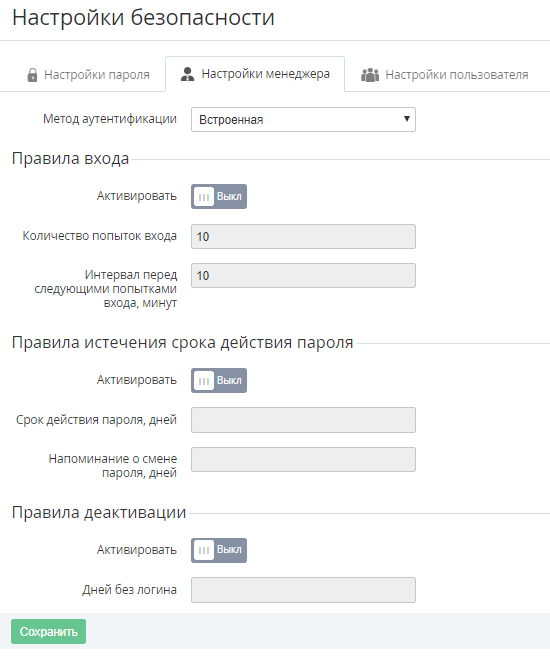Click the Правила входа section heading

tap(70, 159)
